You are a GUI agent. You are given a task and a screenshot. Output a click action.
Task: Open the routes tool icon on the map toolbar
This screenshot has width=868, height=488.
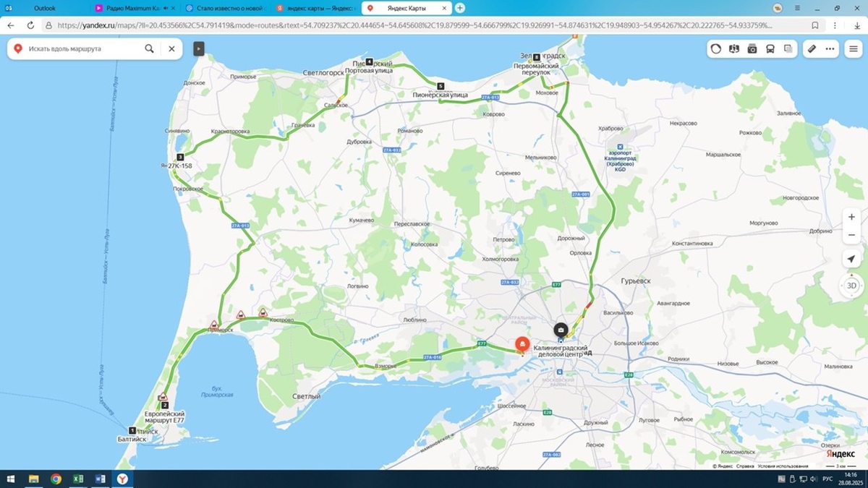(x=734, y=49)
